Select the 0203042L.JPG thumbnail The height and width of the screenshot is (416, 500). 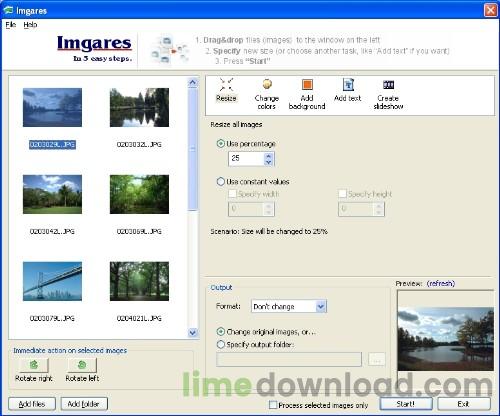[52, 194]
